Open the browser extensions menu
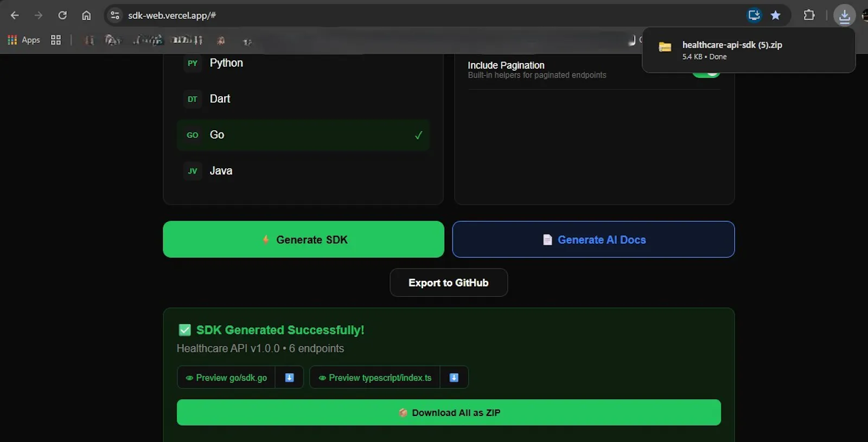This screenshot has height=442, width=868. click(x=809, y=15)
